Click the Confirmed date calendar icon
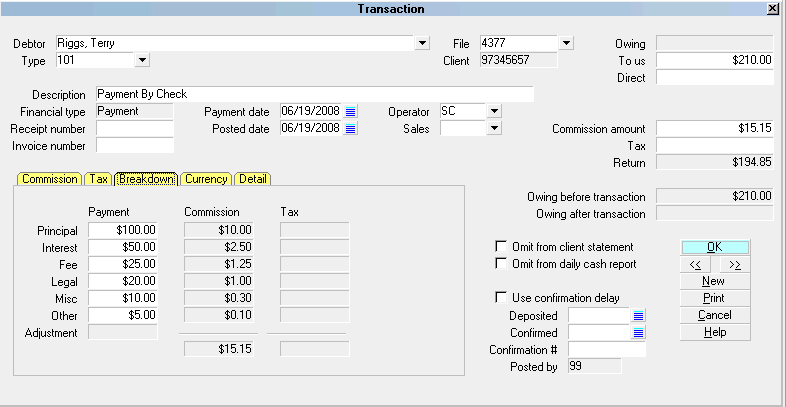Screen dimensions: 786x407 pyautogui.click(x=638, y=333)
